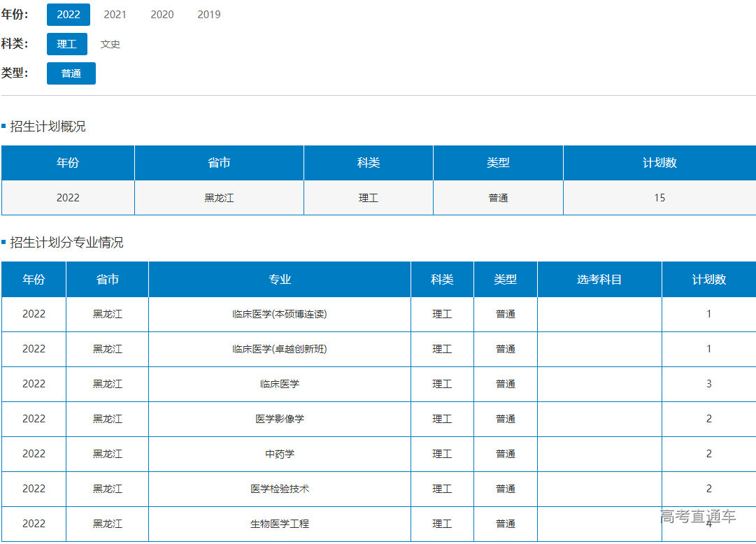Select the 2022 year filter

coord(69,15)
